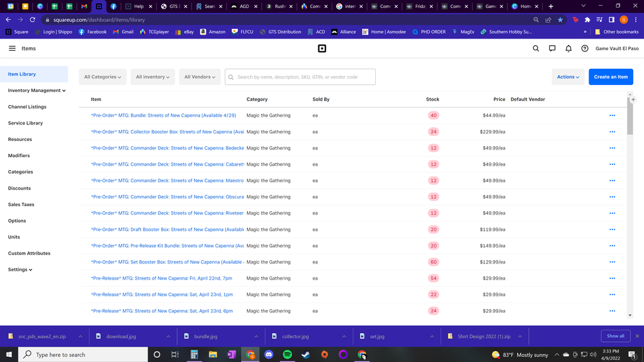Image resolution: width=644 pixels, height=362 pixels.
Task: Expand the All Categories filter
Action: [x=102, y=77]
